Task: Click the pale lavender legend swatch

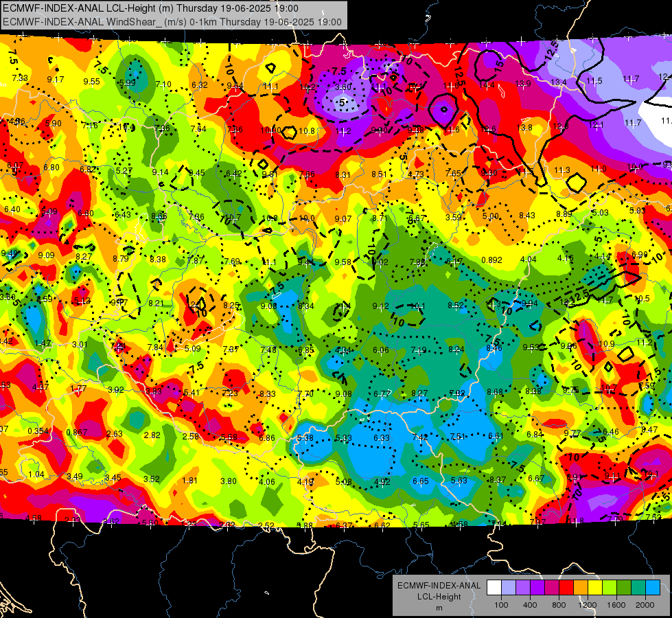Action: (x=509, y=588)
